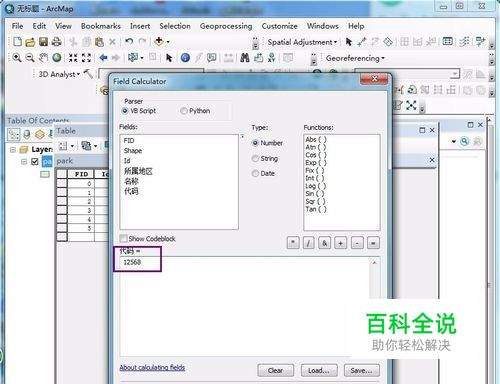Enable the Show Codeblock checkbox

click(123, 238)
